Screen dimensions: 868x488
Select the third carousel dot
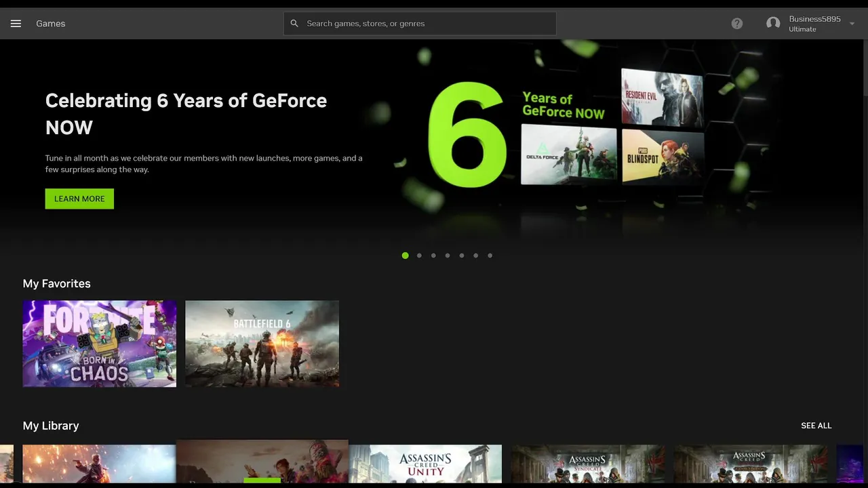coord(433,256)
